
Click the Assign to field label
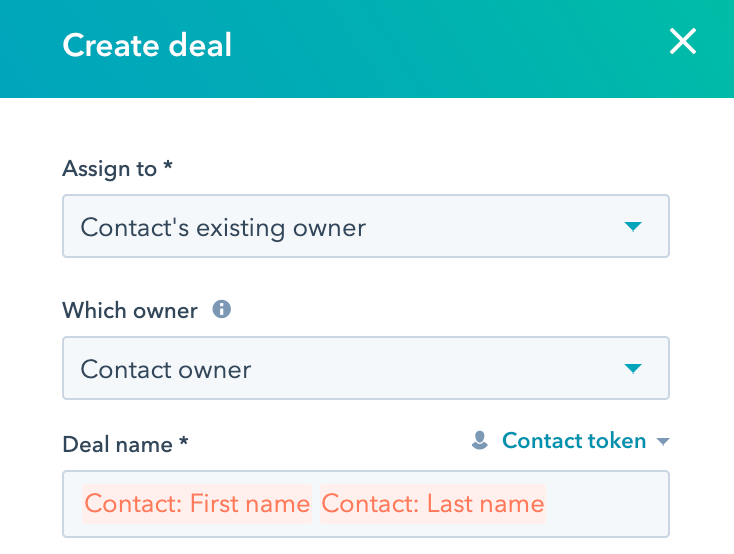[x=109, y=169]
